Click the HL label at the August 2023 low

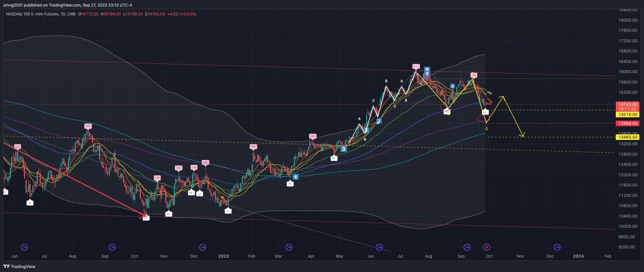pos(447,112)
